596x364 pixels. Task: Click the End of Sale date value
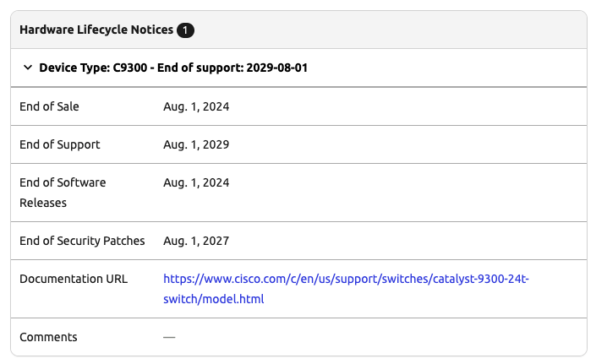pyautogui.click(x=196, y=107)
